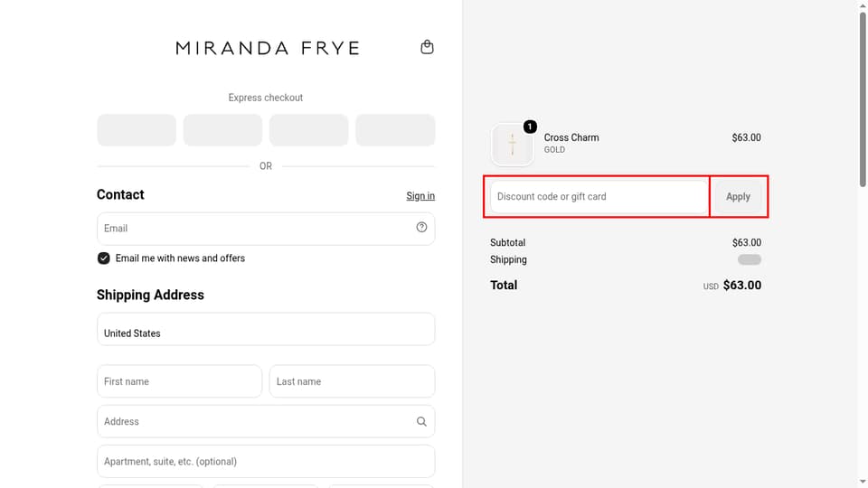This screenshot has width=868, height=488.
Task: Focus the Last name field
Action: (352, 381)
